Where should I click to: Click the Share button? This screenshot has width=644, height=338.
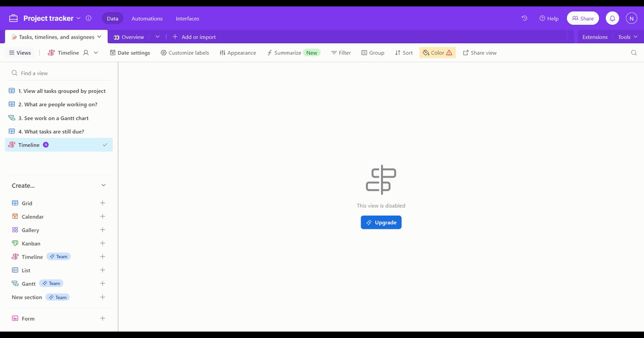[583, 18]
